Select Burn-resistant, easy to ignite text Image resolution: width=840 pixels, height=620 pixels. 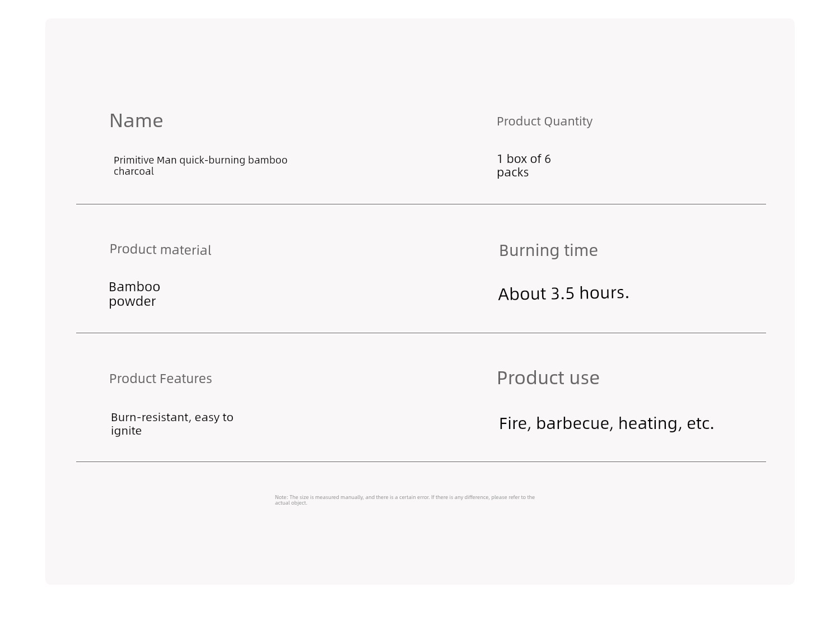(x=172, y=424)
